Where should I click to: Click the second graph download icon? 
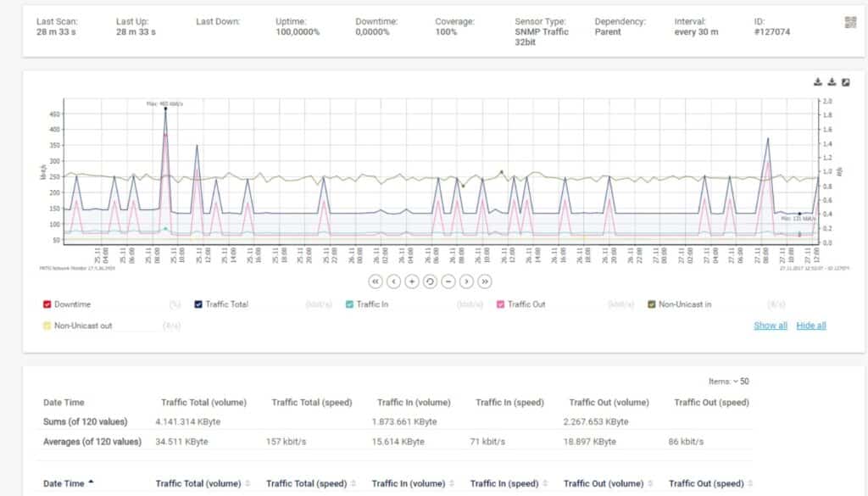click(832, 82)
